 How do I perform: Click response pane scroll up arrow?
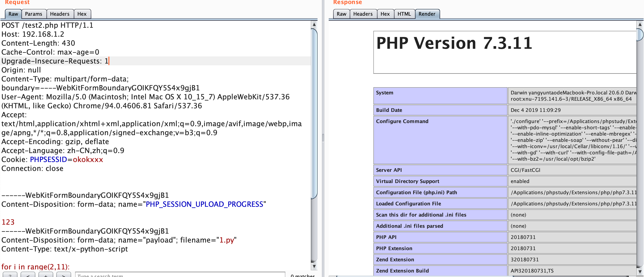click(x=640, y=25)
